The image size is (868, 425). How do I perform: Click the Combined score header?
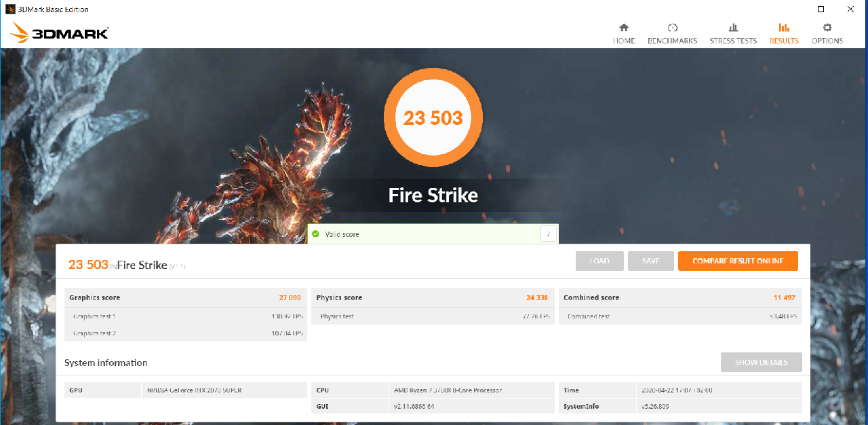pyautogui.click(x=591, y=297)
